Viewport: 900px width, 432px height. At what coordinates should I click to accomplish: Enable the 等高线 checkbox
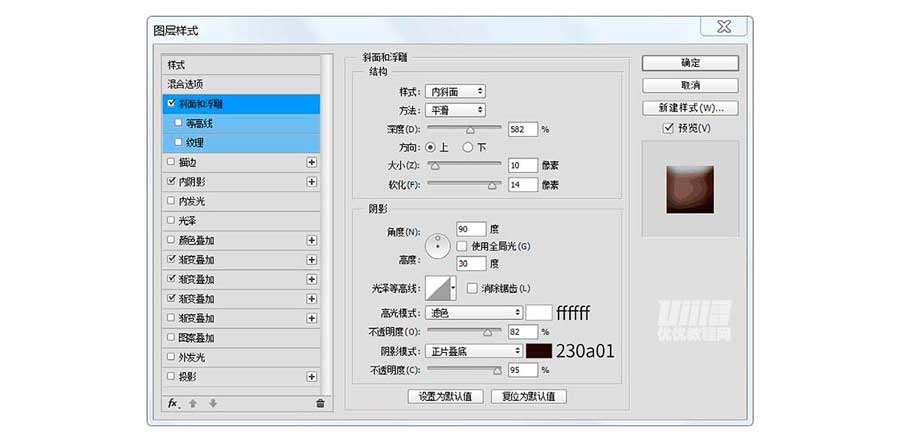(x=179, y=123)
